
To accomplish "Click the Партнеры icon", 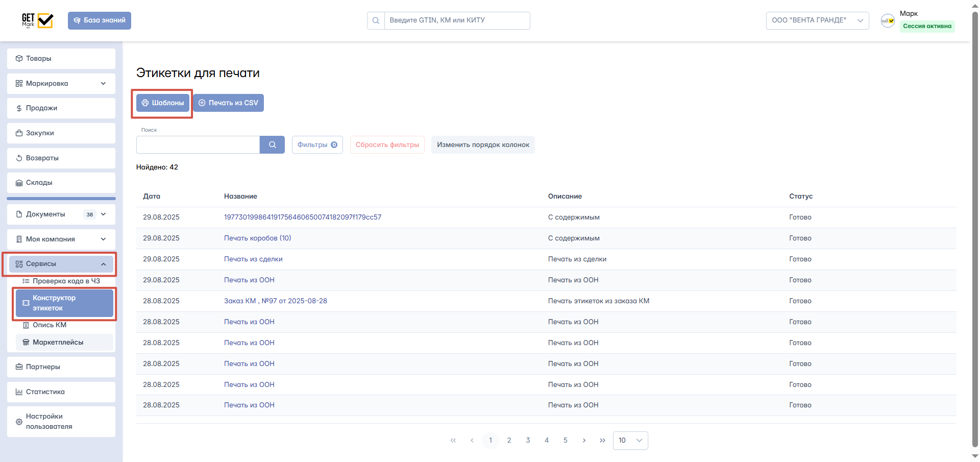I will coord(19,367).
